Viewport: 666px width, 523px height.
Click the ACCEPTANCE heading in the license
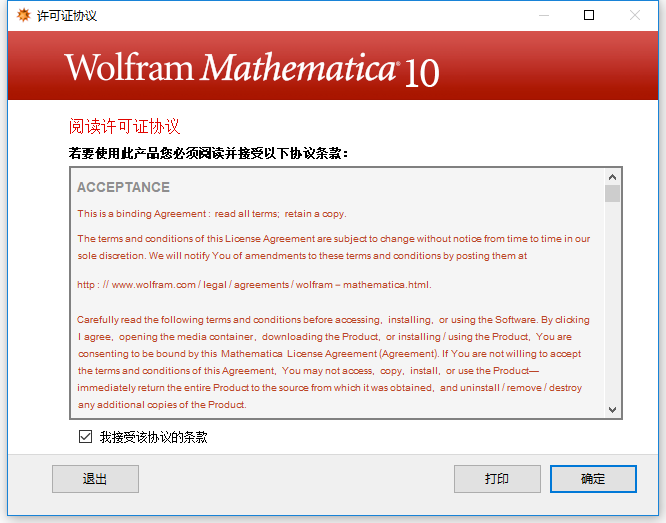(x=123, y=187)
